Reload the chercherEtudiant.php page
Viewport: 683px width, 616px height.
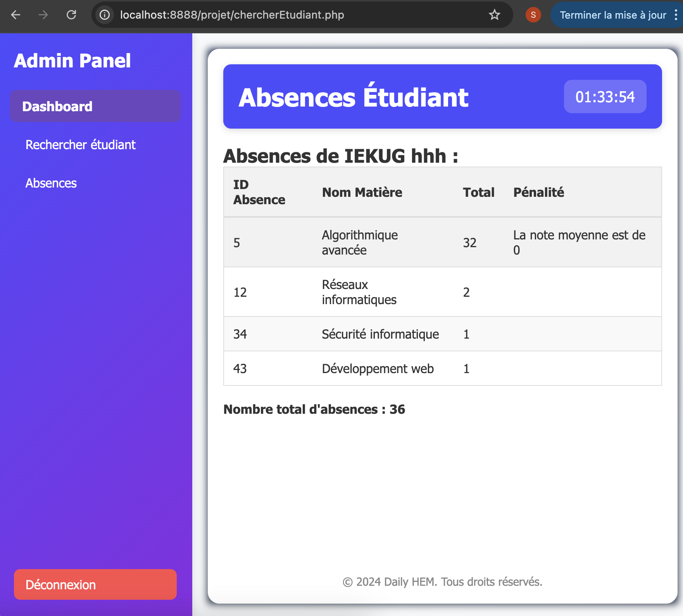(71, 15)
